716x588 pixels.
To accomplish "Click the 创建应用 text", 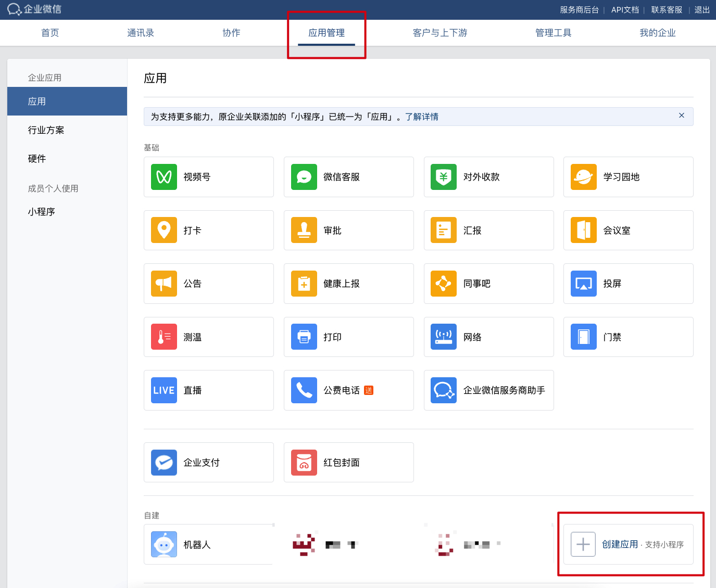I will pos(620,544).
